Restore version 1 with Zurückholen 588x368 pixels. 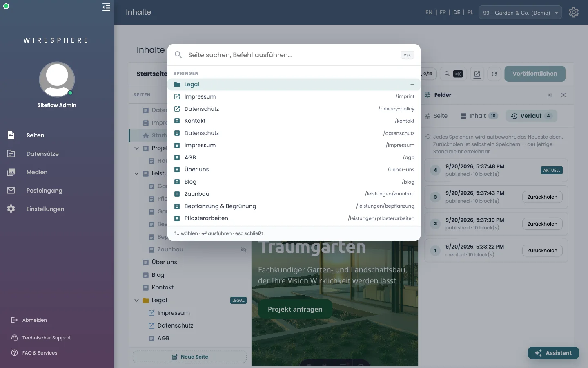pyautogui.click(x=542, y=251)
